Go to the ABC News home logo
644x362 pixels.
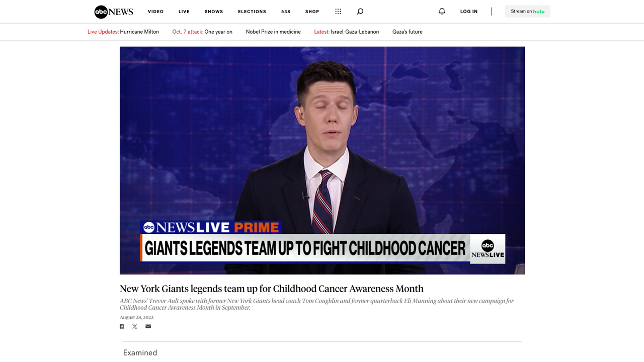click(114, 12)
